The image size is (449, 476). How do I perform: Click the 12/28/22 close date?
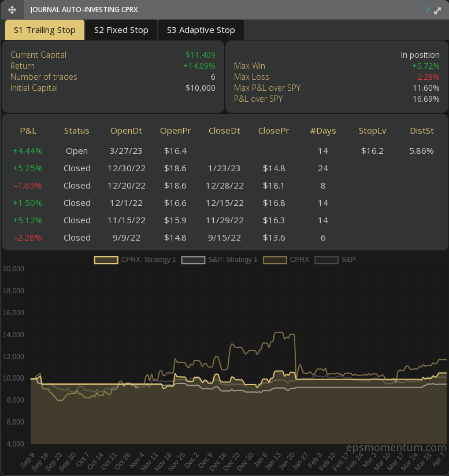pos(225,186)
